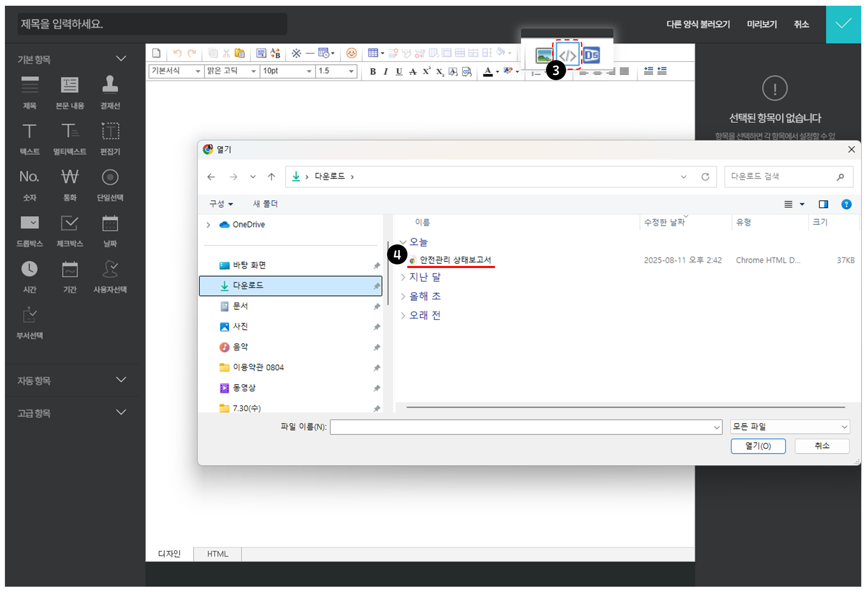This screenshot has height=592, width=868.
Task: Switch to the HTML editor tab
Action: [x=217, y=554]
